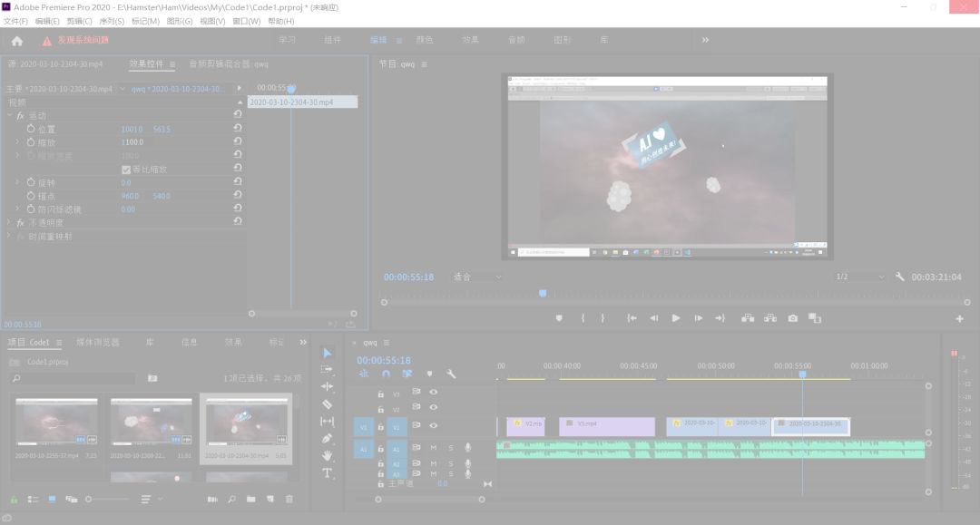Select the V3.mp4 clip on the timeline
This screenshot has height=525, width=980.
coord(606,424)
